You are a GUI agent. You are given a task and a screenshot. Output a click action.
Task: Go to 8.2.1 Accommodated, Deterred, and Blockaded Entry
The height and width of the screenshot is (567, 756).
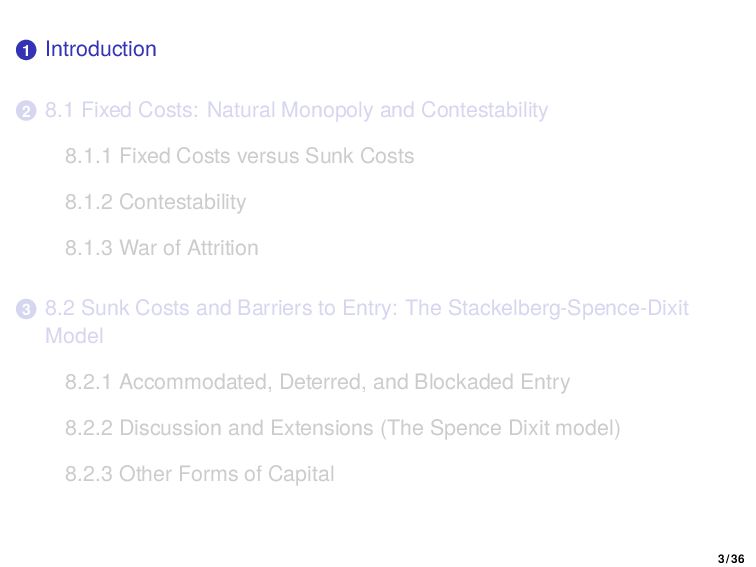click(317, 382)
